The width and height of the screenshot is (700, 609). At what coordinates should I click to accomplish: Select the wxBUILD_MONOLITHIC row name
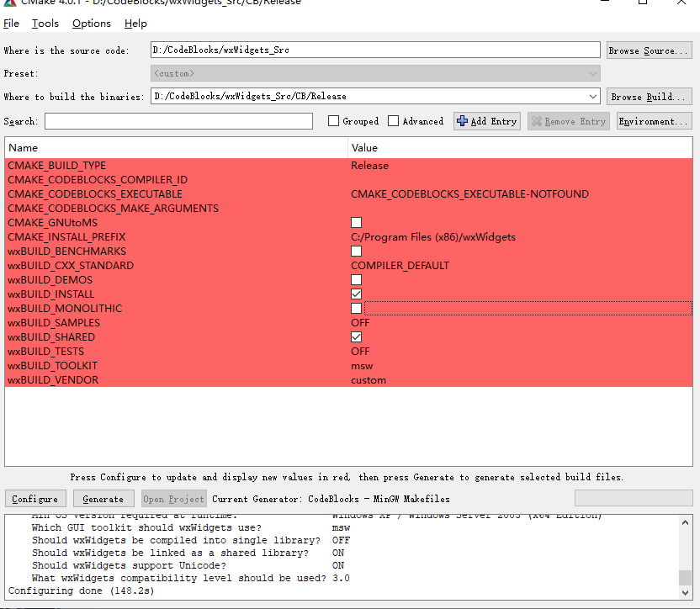pyautogui.click(x=65, y=308)
